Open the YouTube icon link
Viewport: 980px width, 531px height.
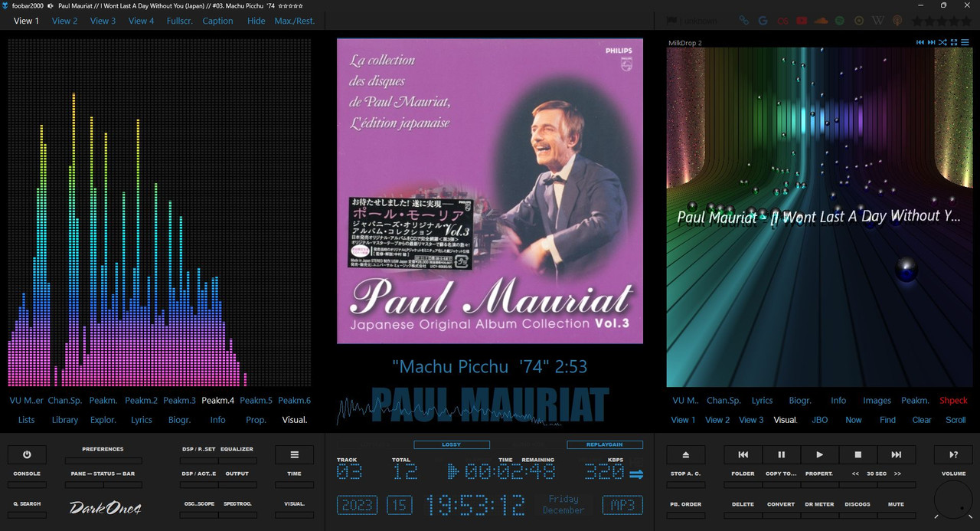(802, 21)
